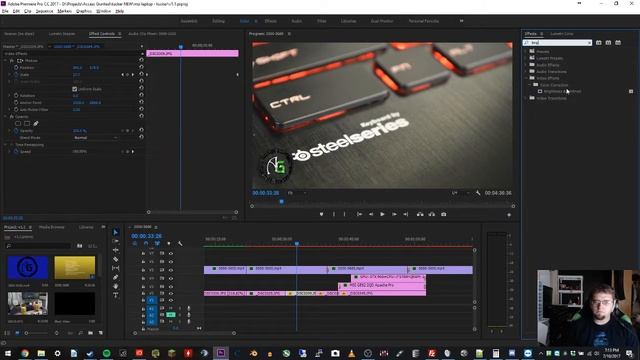Collapse the Time Remapping group
The image size is (640, 360).
6,144
